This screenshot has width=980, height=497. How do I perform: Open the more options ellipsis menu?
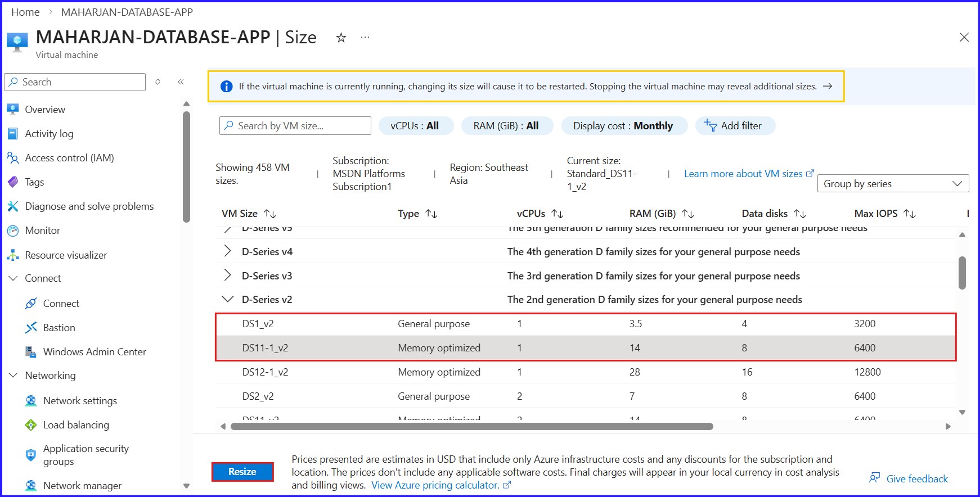[365, 38]
